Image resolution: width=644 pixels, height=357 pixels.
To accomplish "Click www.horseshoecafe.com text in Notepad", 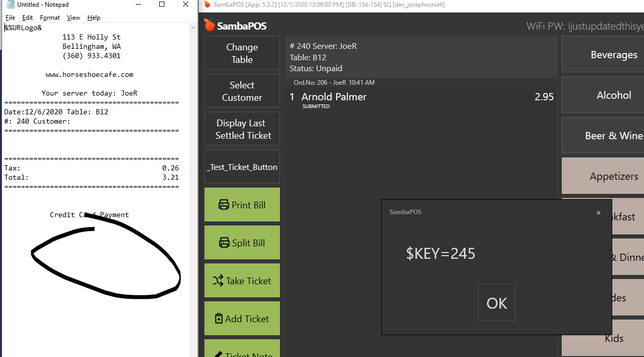I will tap(89, 74).
